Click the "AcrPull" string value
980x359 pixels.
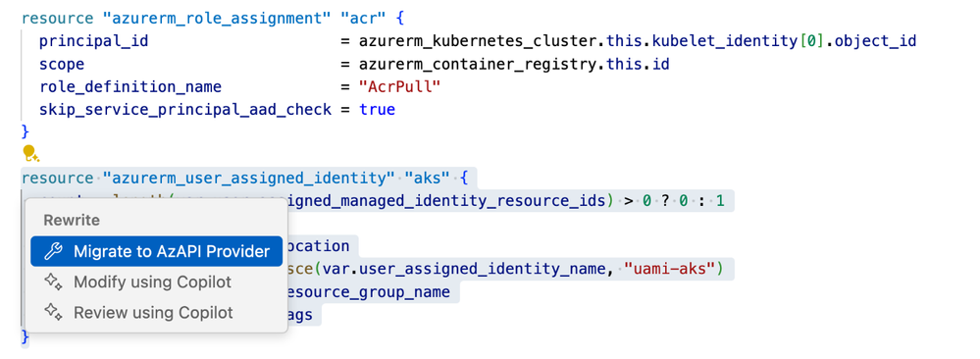400,87
